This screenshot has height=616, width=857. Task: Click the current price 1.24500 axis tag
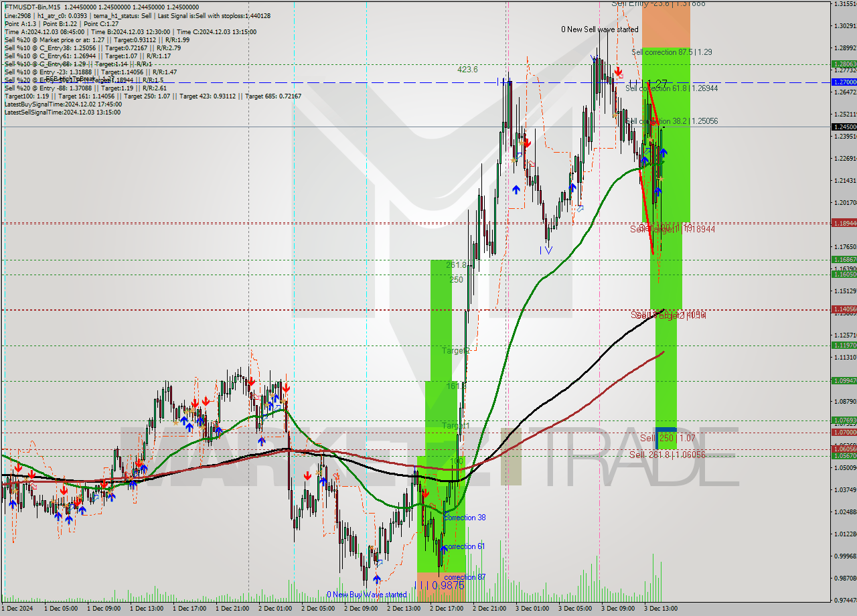tap(844, 127)
